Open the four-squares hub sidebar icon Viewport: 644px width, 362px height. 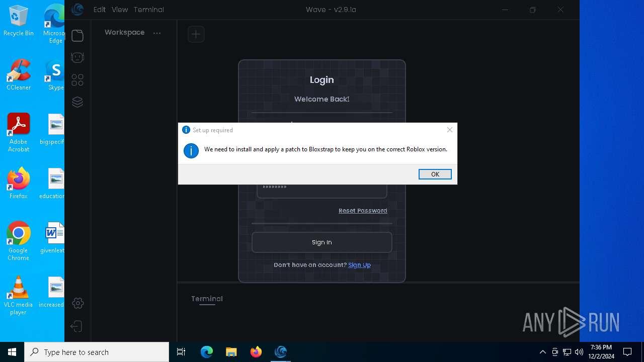[x=77, y=80]
